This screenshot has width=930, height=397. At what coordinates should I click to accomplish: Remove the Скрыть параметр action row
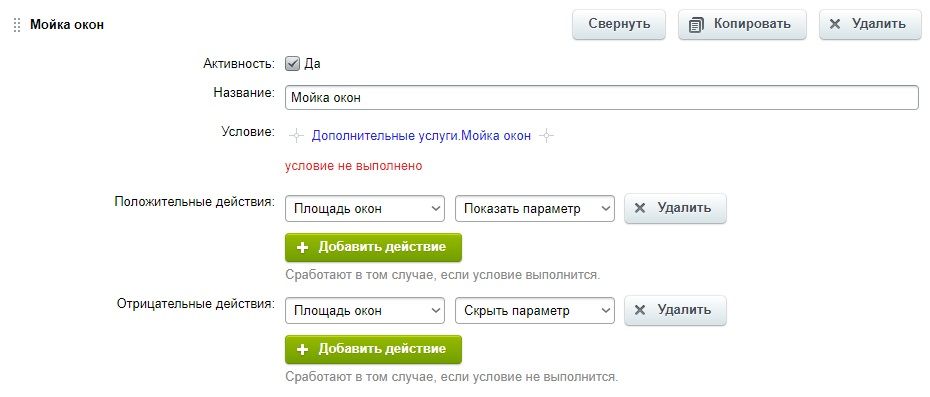pos(675,310)
